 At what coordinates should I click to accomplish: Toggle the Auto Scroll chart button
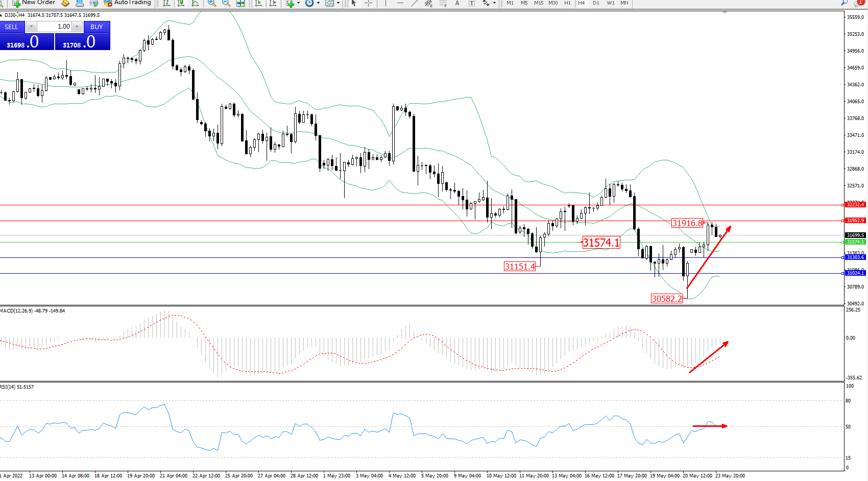coord(258,3)
